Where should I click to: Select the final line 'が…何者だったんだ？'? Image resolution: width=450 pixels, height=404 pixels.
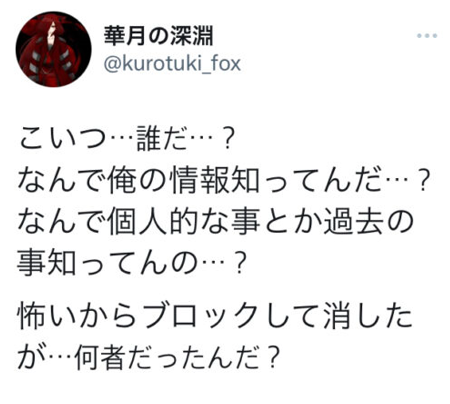click(x=148, y=357)
